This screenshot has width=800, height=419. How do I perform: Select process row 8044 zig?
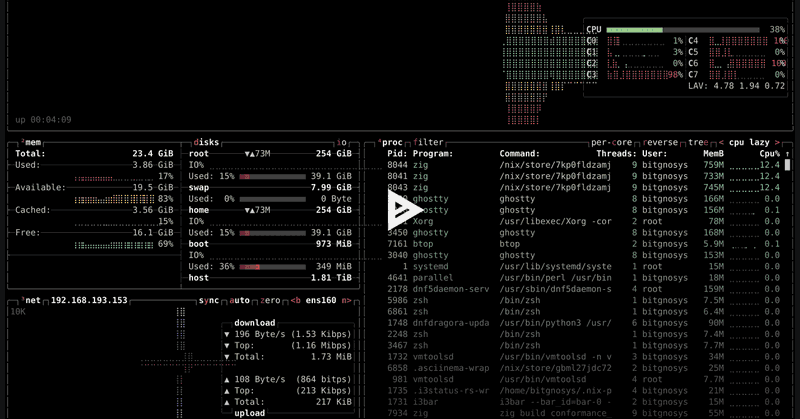coord(583,165)
